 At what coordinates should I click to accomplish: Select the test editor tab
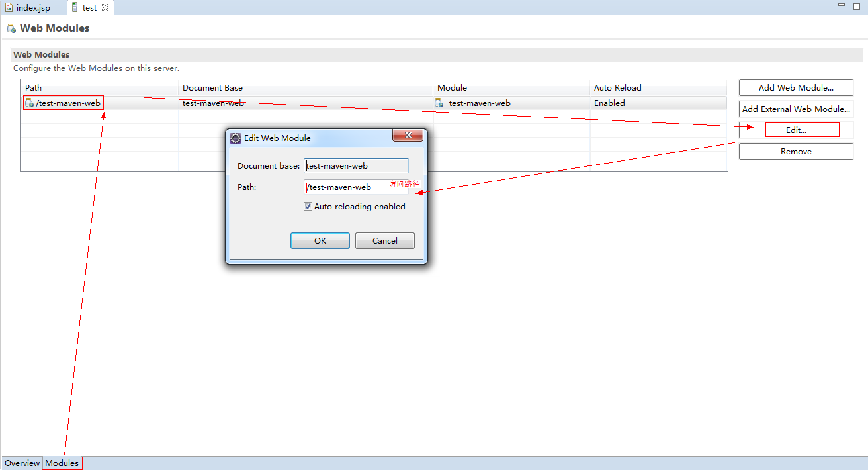[89, 8]
